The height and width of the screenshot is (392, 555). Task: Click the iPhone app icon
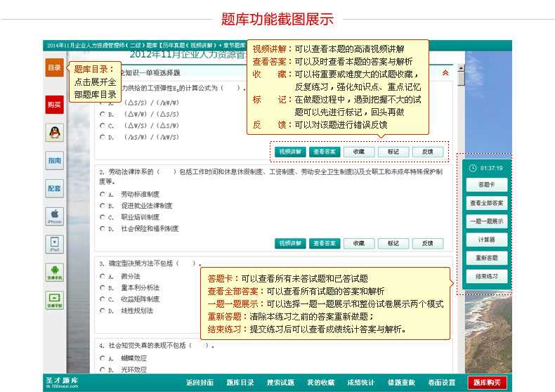pos(54,216)
